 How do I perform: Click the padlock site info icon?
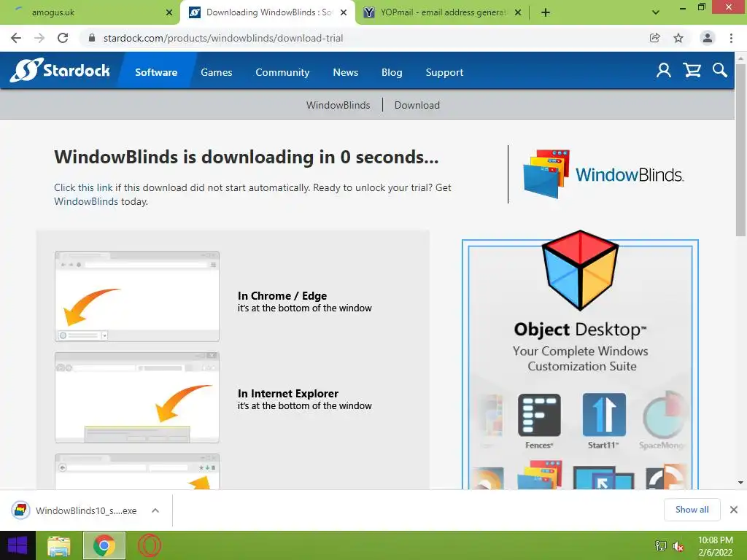tap(92, 38)
